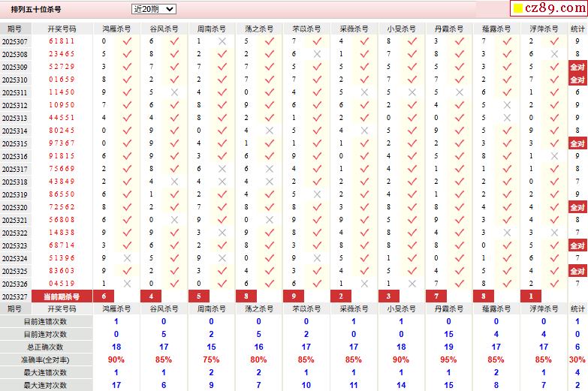Click the X mark in 周南杀号 column, row 2025317
This screenshot has width=588, height=391.
[222, 169]
